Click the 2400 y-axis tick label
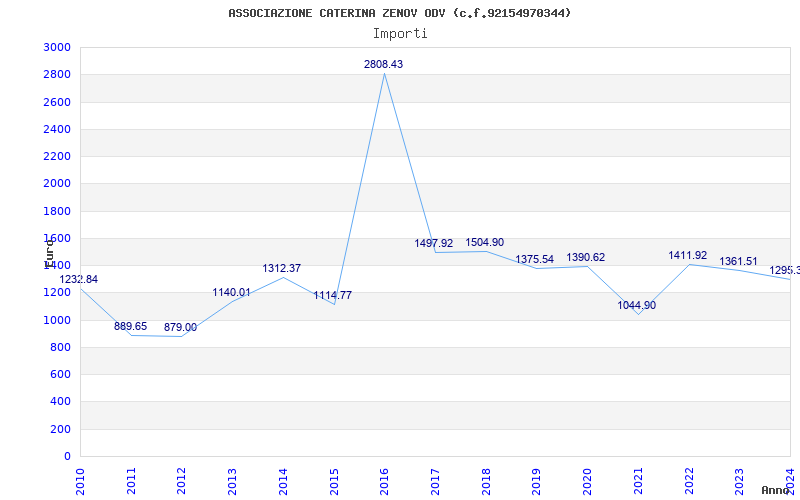 (x=57, y=129)
